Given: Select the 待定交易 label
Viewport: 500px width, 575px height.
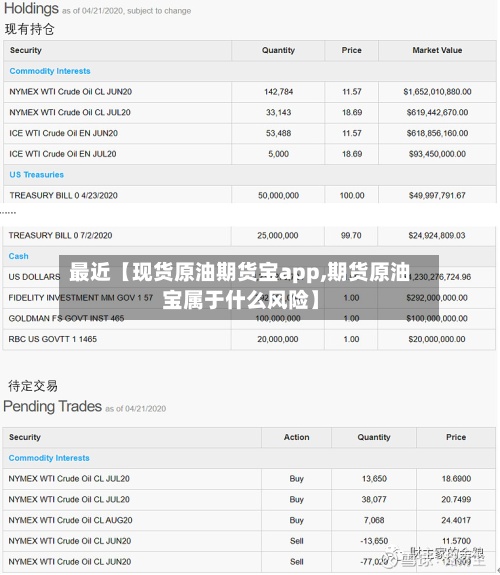Looking at the screenshot, I should tap(33, 386).
